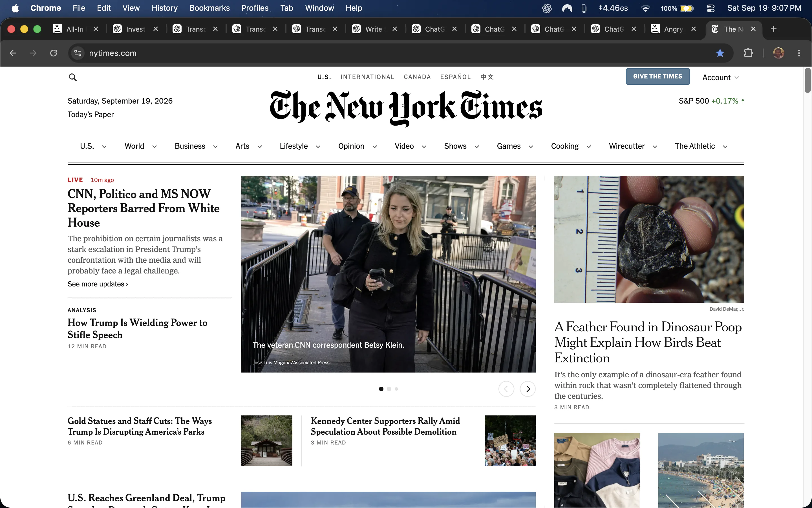Go back using the browser back arrow
The height and width of the screenshot is (508, 812).
pos(13,53)
